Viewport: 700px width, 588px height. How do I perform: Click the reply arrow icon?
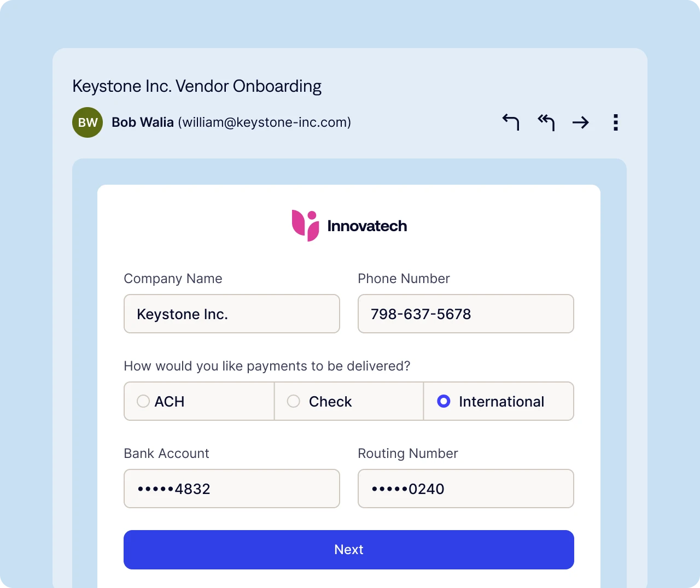point(511,122)
